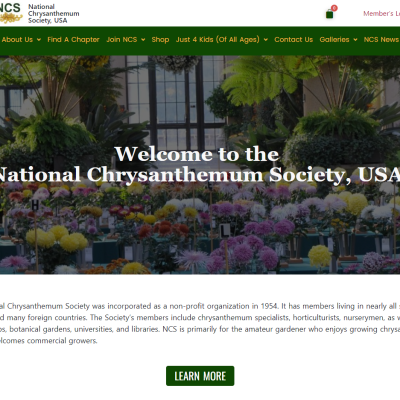Screen dimensions: 400x400
Task: Open the Galleries menu item
Action: click(x=334, y=40)
